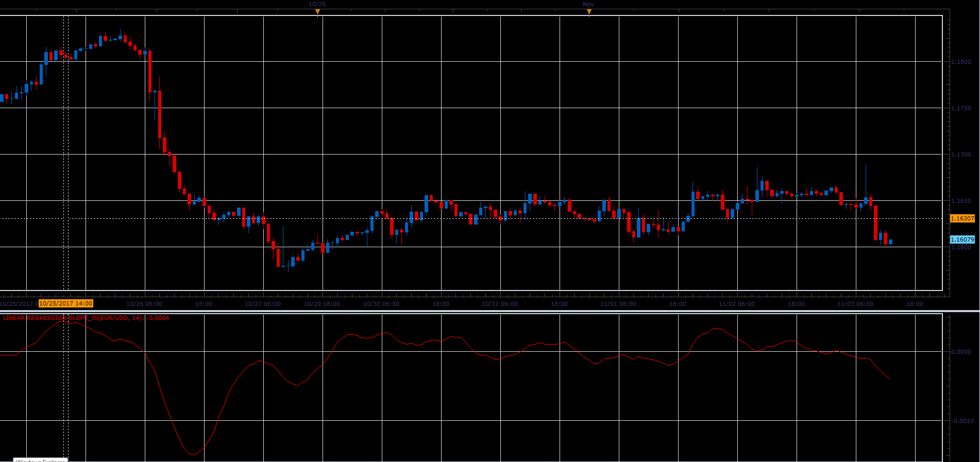Click the blue 1.16079 last price label
Image resolution: width=980 pixels, height=462 pixels.
962,239
